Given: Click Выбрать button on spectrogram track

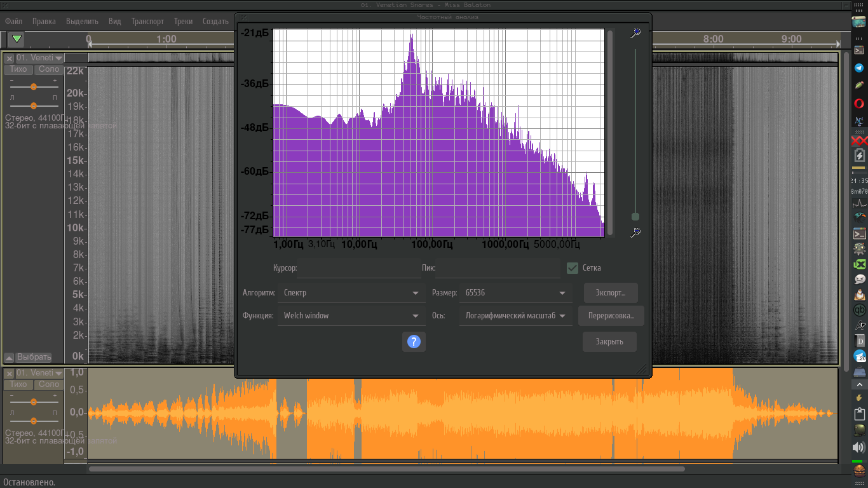Looking at the screenshot, I should tap(34, 357).
